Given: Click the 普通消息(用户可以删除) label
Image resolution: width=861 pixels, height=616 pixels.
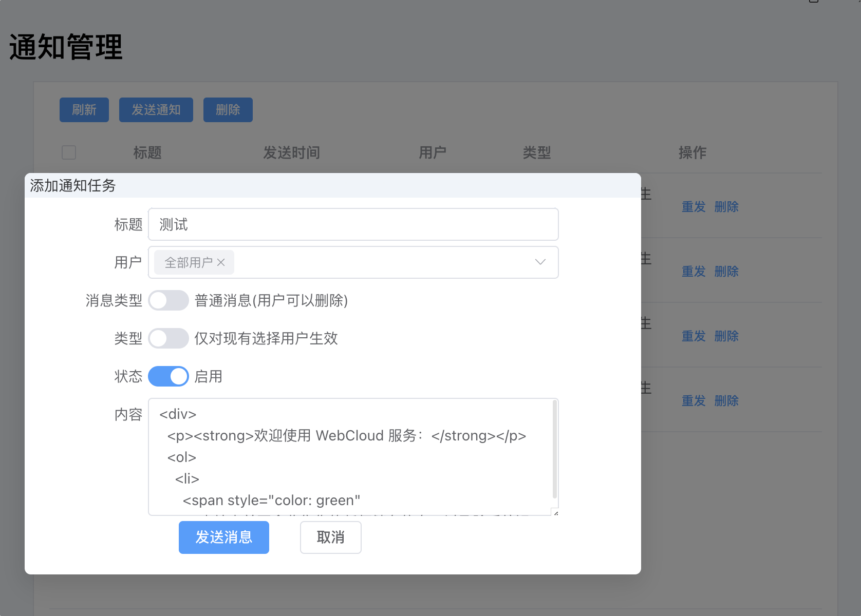Looking at the screenshot, I should pos(271,300).
